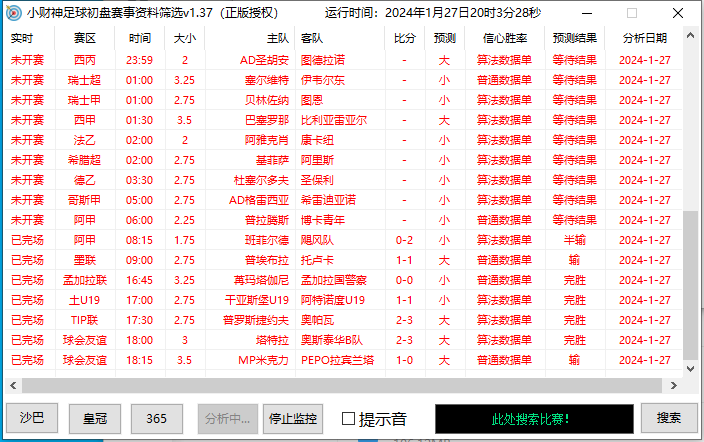Viewport: 704px width, 442px height.
Task: Click the horizontal scrollbar right arrow
Action: (673, 385)
